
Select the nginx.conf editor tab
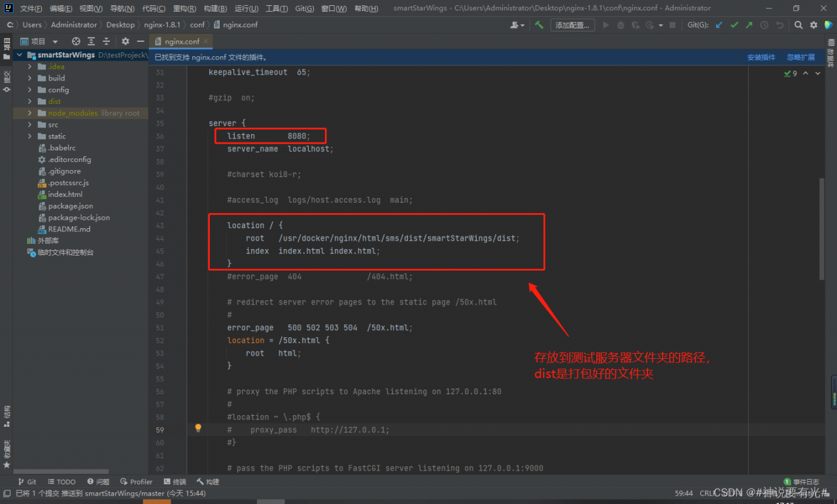181,41
